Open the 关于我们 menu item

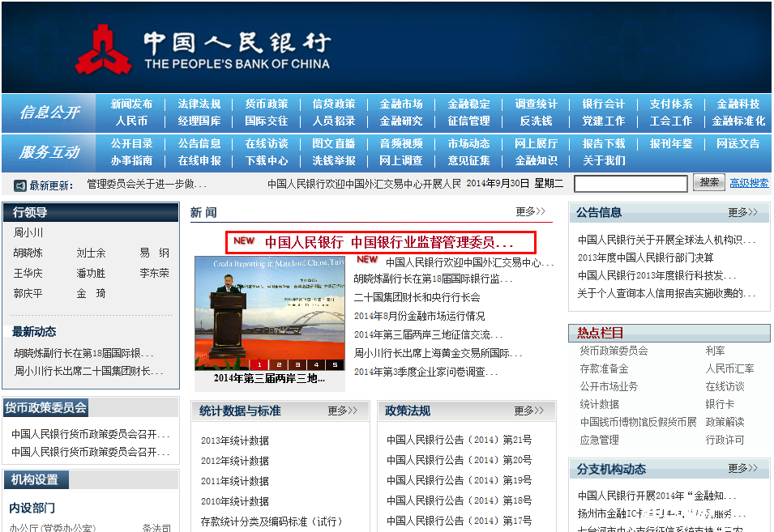coord(604,161)
